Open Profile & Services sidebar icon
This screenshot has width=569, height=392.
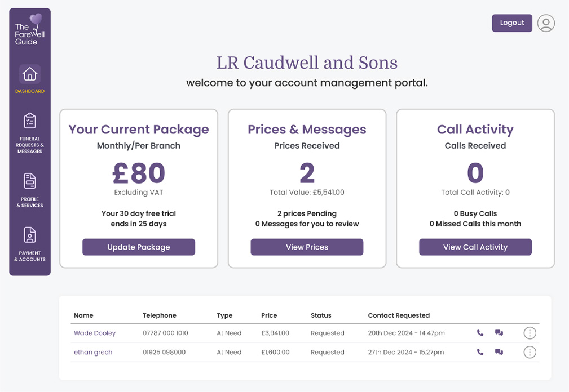click(30, 181)
